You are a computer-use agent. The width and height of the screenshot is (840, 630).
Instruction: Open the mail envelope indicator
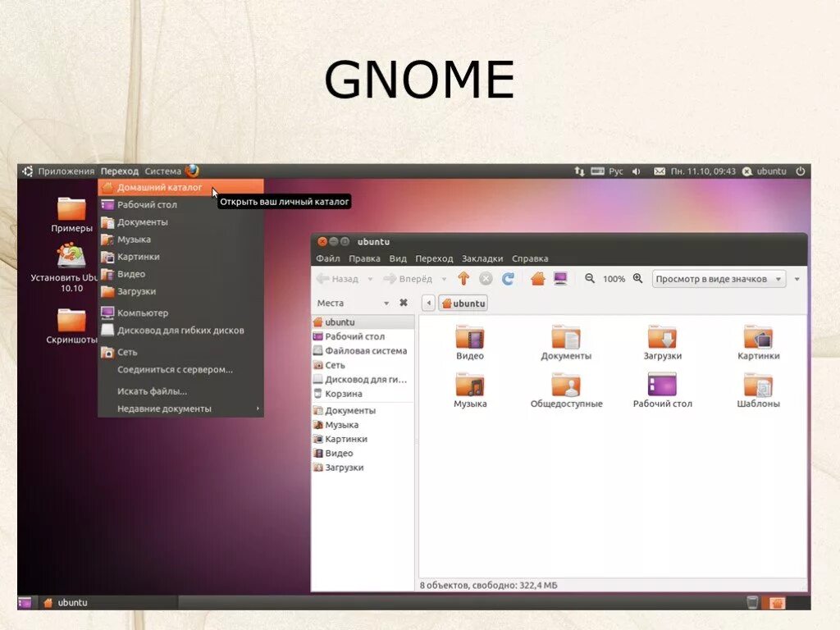click(x=660, y=171)
